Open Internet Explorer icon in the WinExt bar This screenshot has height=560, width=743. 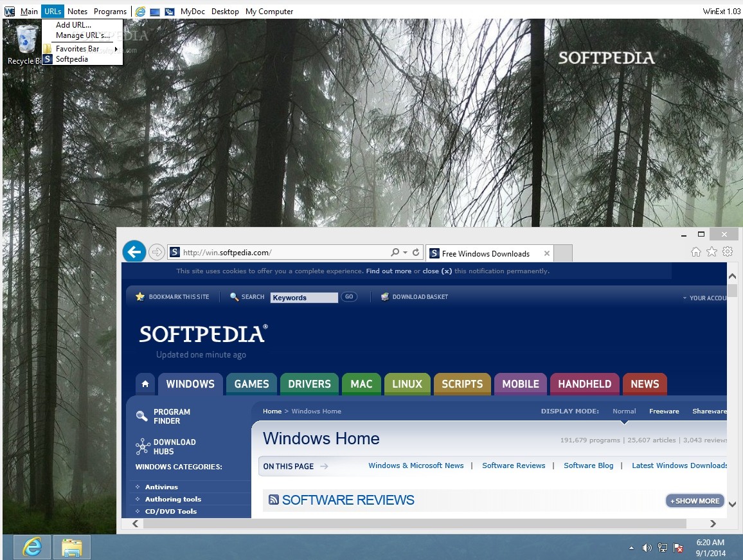pos(140,12)
